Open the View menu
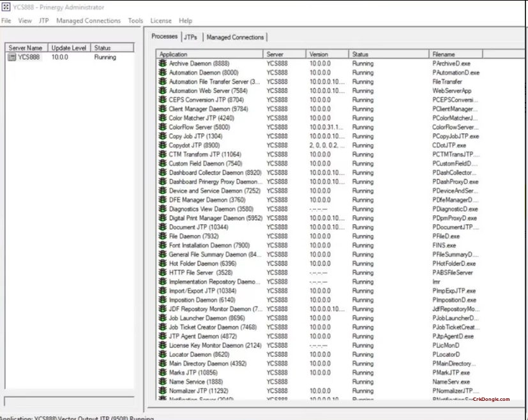The height and width of the screenshot is (420, 528). [25, 20]
